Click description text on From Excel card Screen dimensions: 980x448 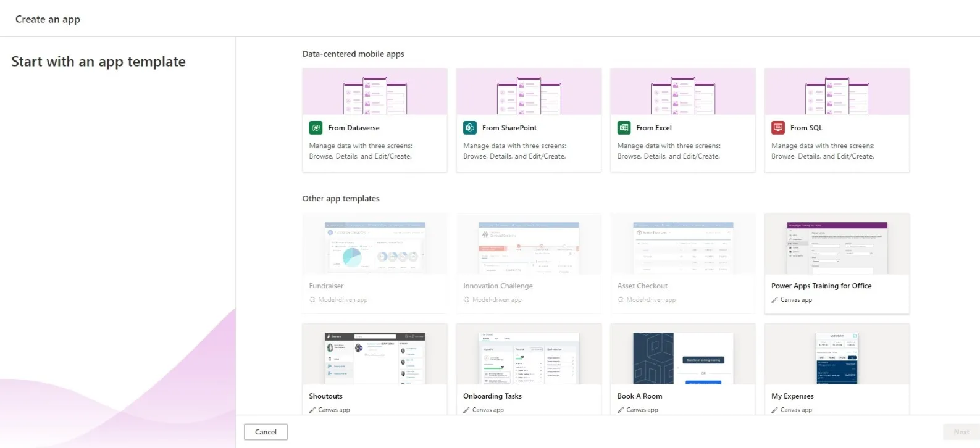669,151
